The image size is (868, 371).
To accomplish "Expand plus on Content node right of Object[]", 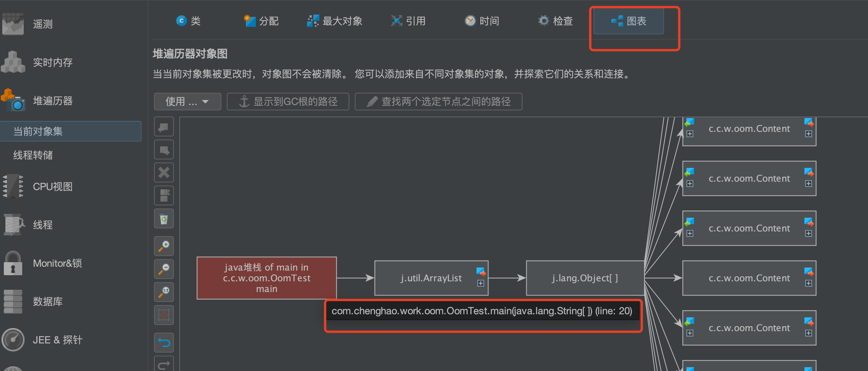I will tap(808, 283).
